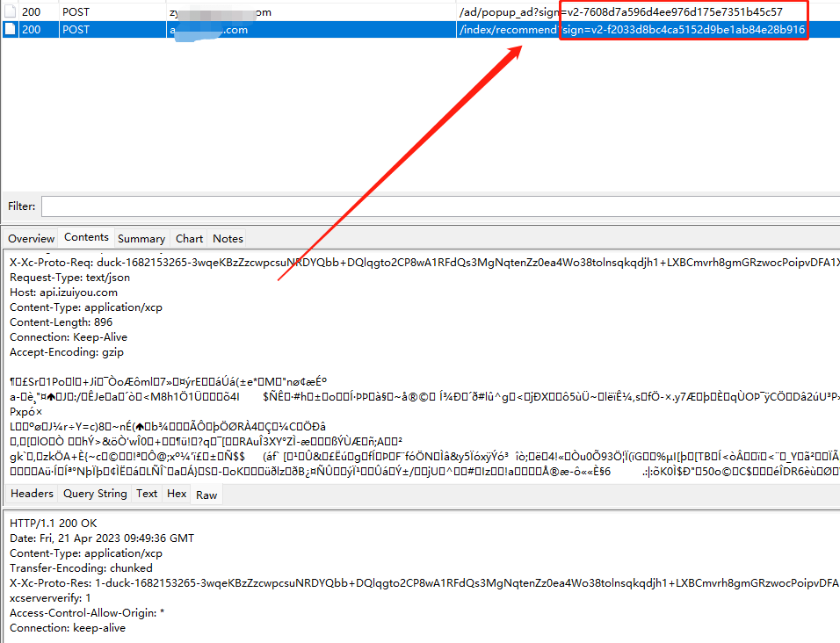Viewport: 840px width, 643px height.
Task: Switch to the Hex view tab
Action: (177, 494)
